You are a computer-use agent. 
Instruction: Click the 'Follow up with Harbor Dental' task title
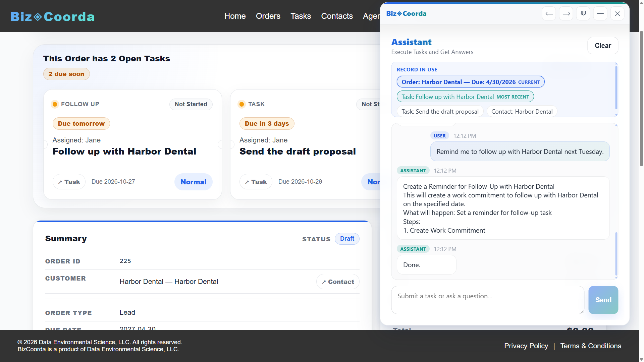(x=124, y=152)
